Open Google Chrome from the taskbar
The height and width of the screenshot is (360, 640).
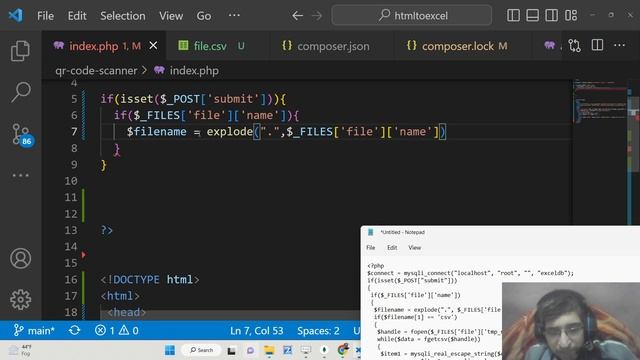(343, 350)
